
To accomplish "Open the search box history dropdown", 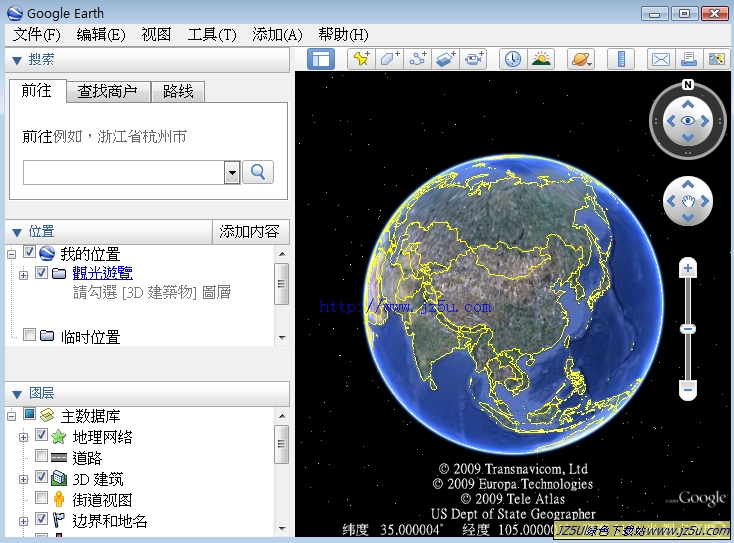I will tap(232, 173).
